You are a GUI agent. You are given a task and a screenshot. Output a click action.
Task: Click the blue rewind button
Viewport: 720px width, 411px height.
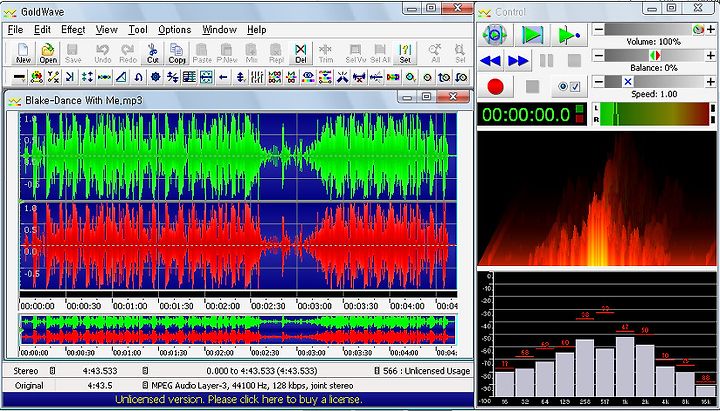coord(491,61)
